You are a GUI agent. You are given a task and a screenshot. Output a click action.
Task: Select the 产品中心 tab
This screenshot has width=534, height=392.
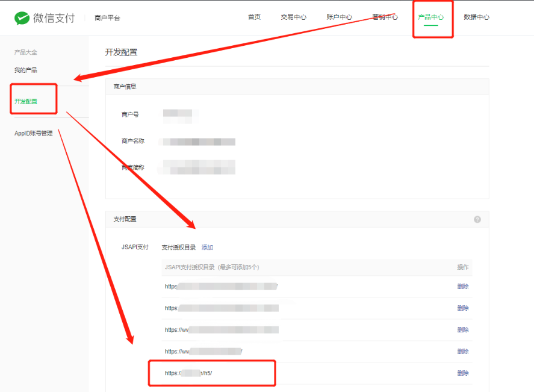[430, 17]
